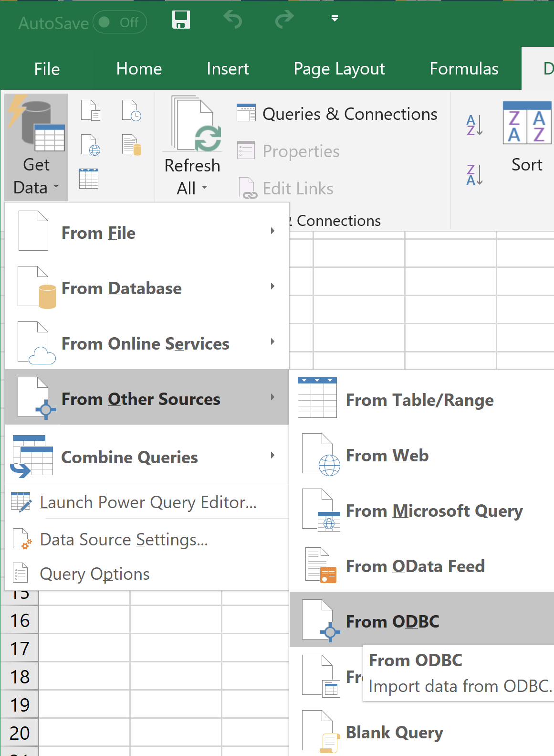Open the Page Layout tab
554x756 pixels.
339,69
